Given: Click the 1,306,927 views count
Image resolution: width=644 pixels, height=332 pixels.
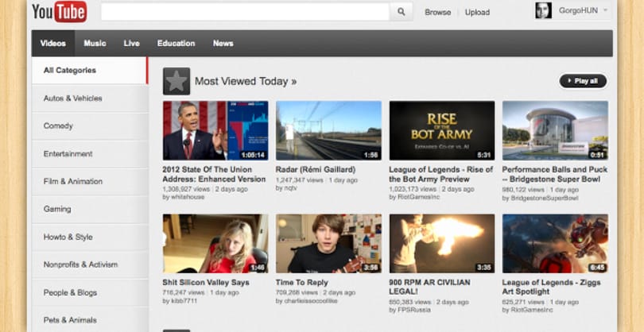Looking at the screenshot, I should (x=185, y=189).
